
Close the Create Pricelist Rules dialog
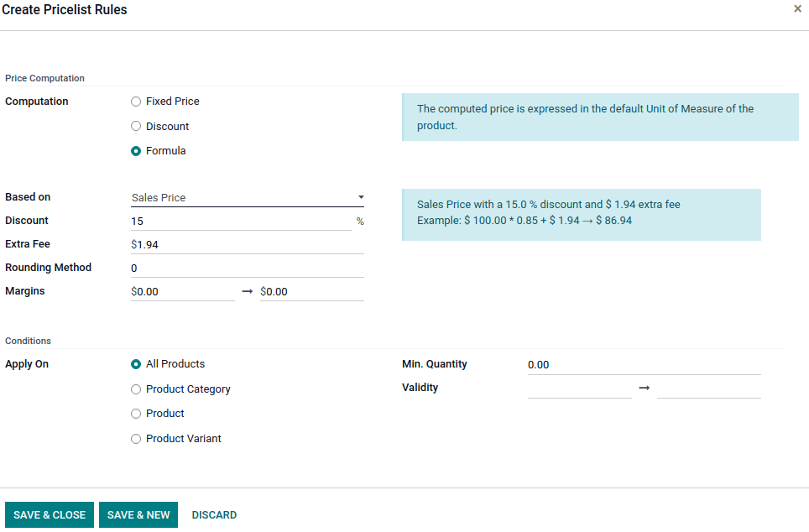tap(797, 8)
